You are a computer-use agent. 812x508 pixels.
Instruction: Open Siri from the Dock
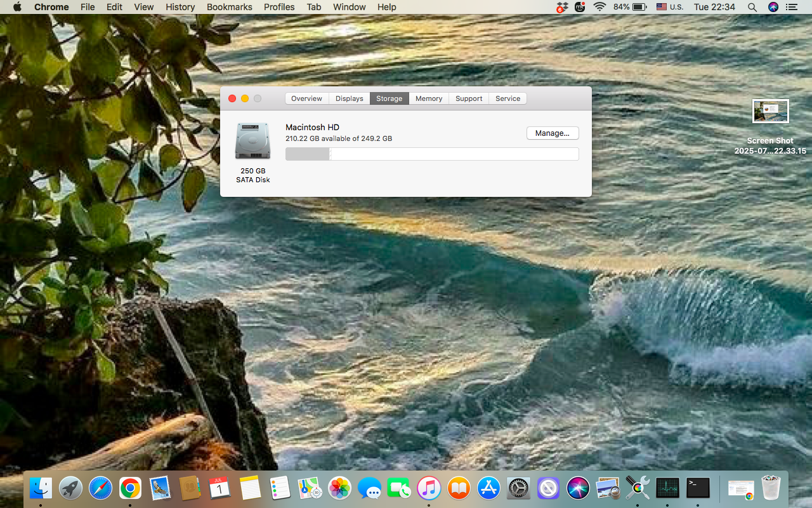578,488
